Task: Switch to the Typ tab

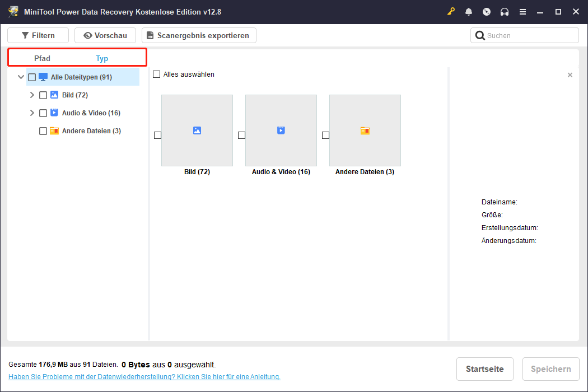Action: [102, 58]
